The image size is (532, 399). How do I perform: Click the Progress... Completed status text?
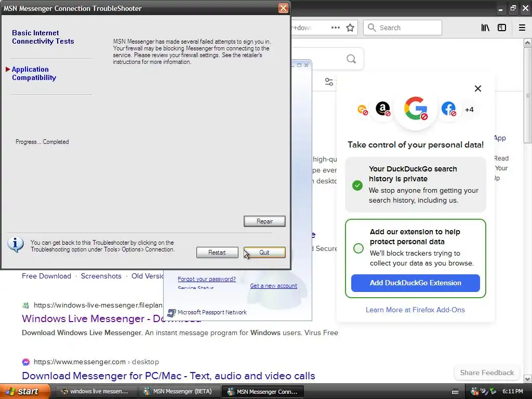click(x=42, y=142)
